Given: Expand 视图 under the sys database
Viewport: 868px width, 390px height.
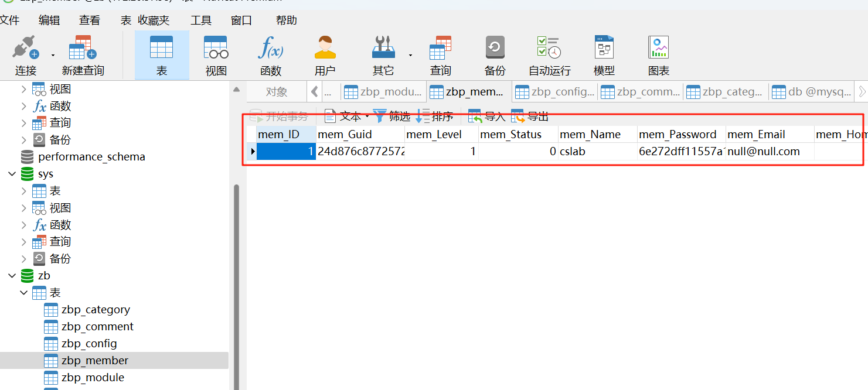Looking at the screenshot, I should (x=23, y=208).
